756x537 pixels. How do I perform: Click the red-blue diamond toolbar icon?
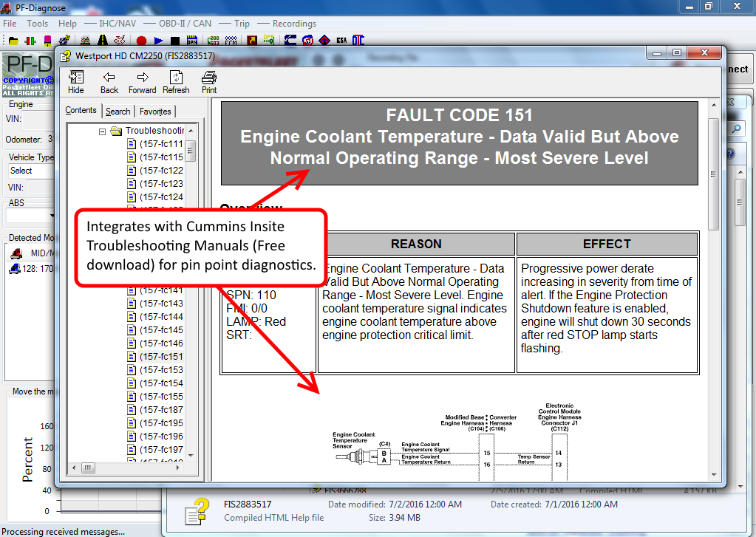pos(325,41)
